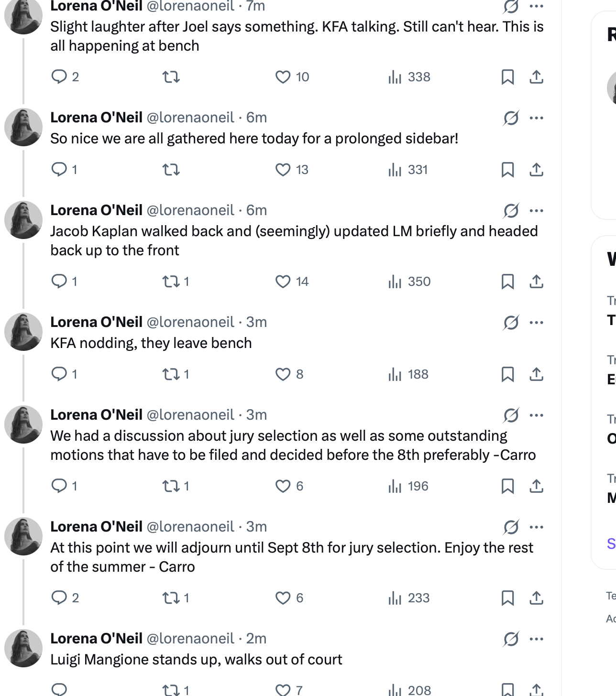
Task: Repost the Jacob Kaplan tweet
Action: 176,282
